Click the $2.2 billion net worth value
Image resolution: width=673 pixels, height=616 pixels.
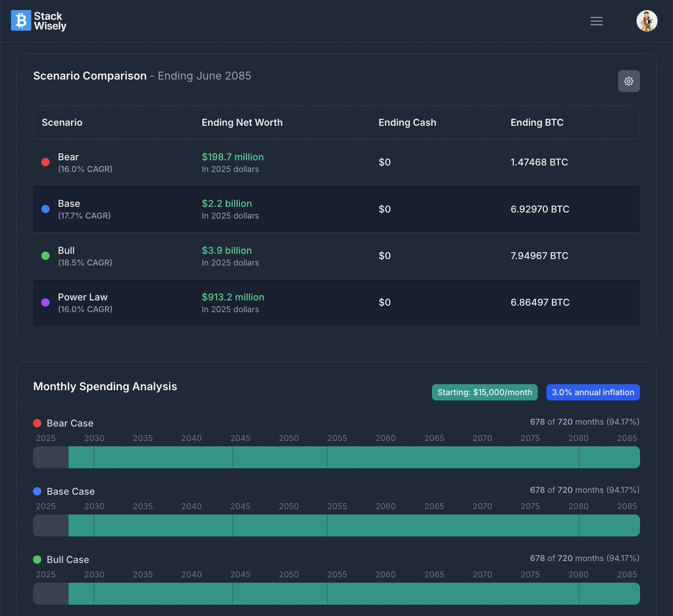click(227, 203)
